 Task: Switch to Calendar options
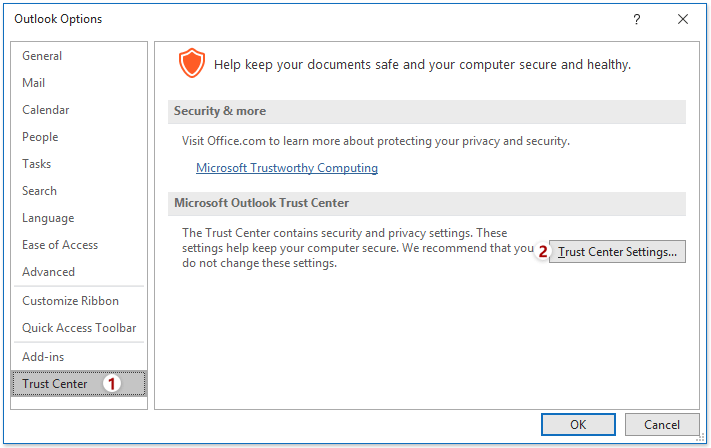(x=46, y=110)
